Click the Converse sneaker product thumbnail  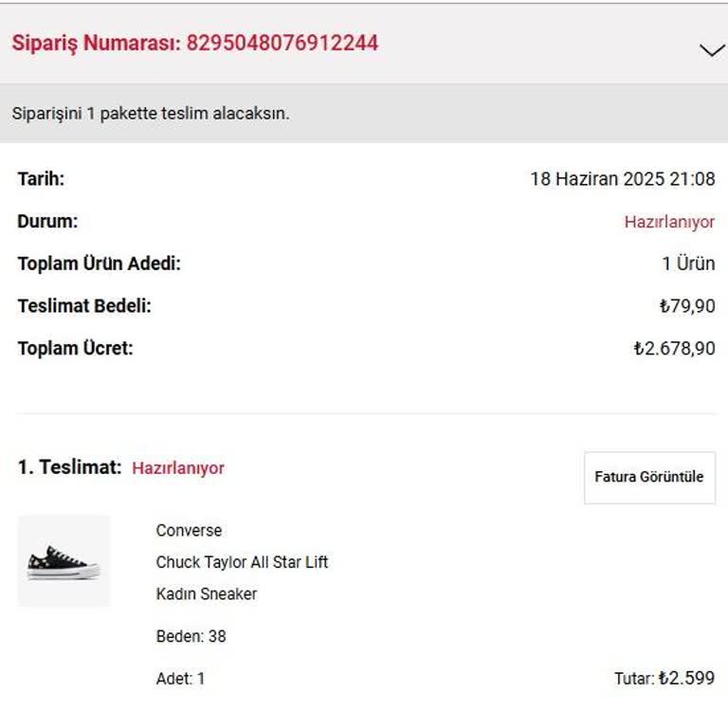click(64, 561)
